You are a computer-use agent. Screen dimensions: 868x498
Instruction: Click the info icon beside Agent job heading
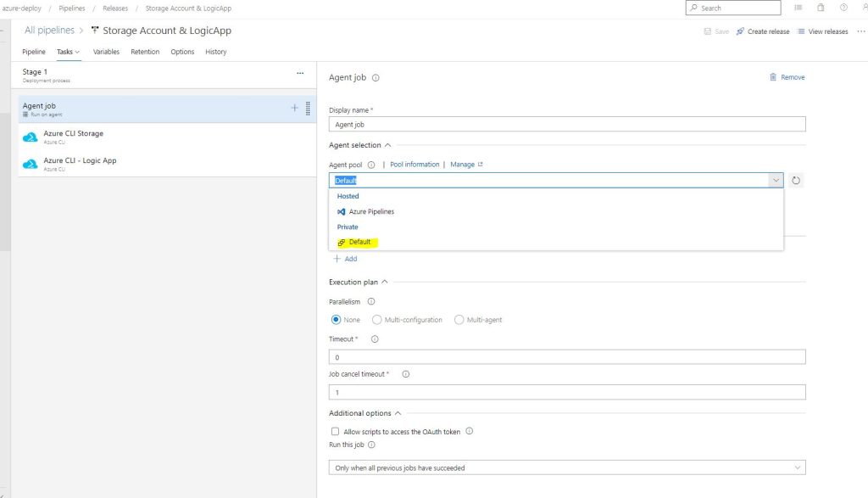(376, 78)
